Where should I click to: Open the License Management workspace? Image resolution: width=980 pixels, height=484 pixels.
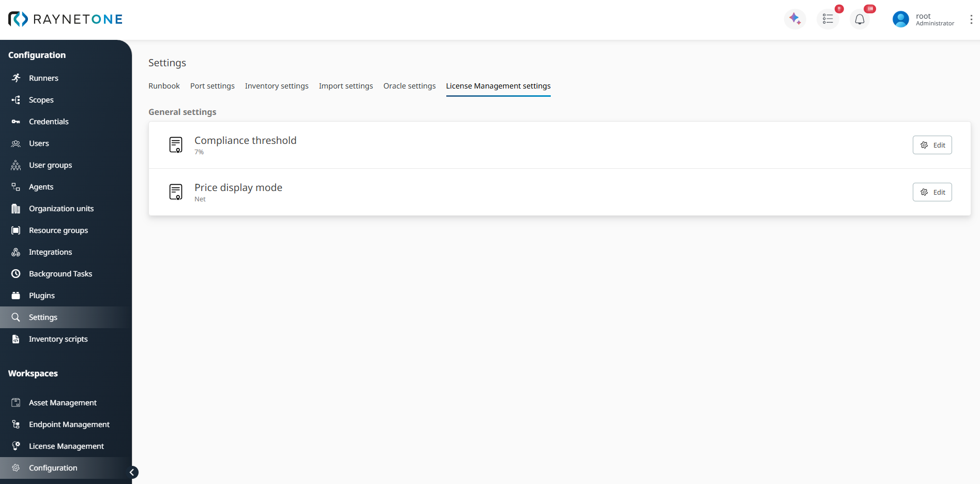click(66, 446)
